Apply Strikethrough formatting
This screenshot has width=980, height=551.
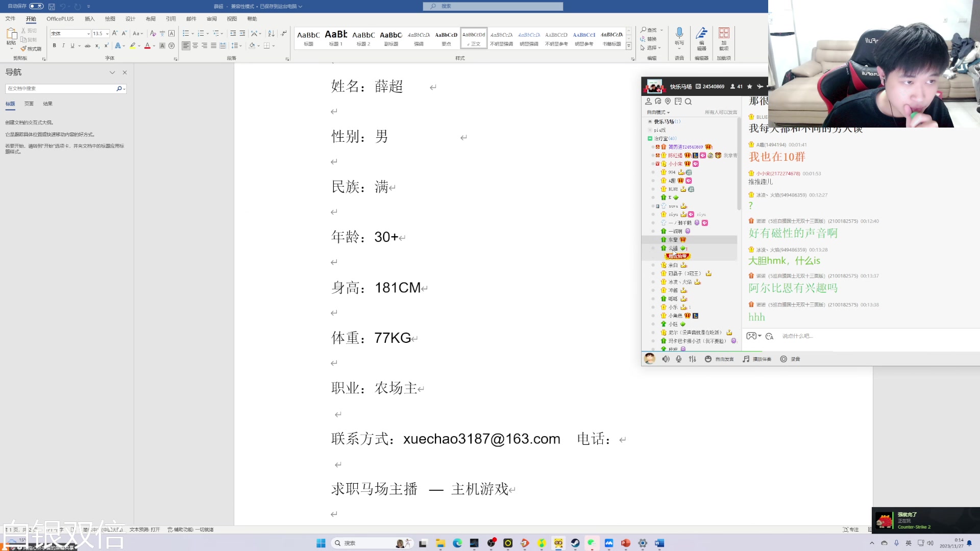(x=88, y=45)
